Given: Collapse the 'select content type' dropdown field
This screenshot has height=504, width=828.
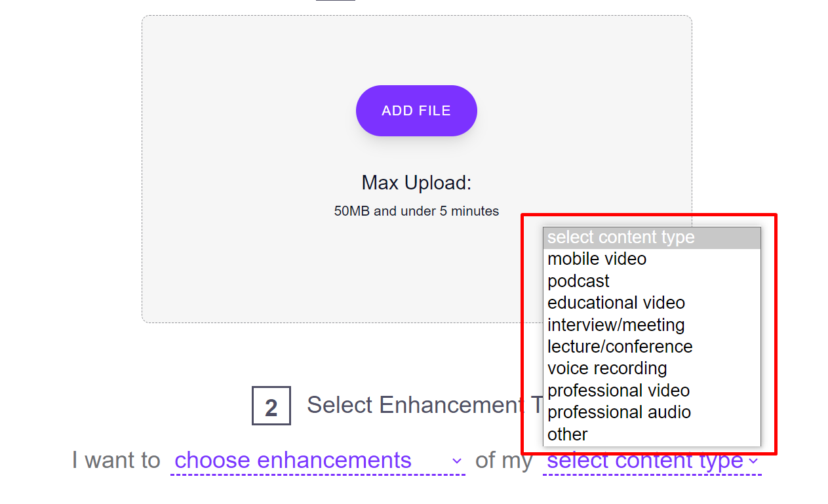Looking at the screenshot, I should click(644, 462).
